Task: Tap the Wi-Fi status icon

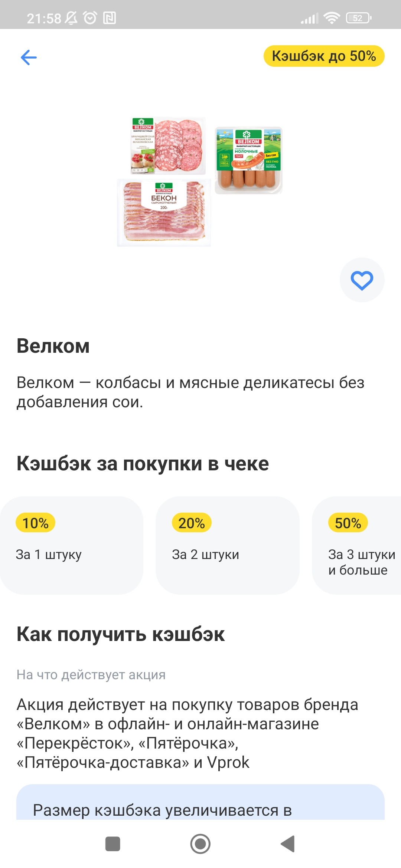Action: [x=332, y=18]
